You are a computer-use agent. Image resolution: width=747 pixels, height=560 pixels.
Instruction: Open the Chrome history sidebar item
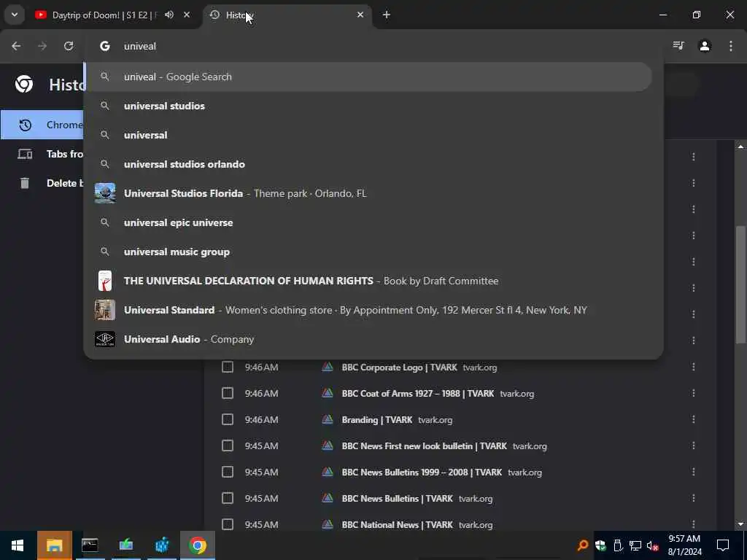click(42, 125)
